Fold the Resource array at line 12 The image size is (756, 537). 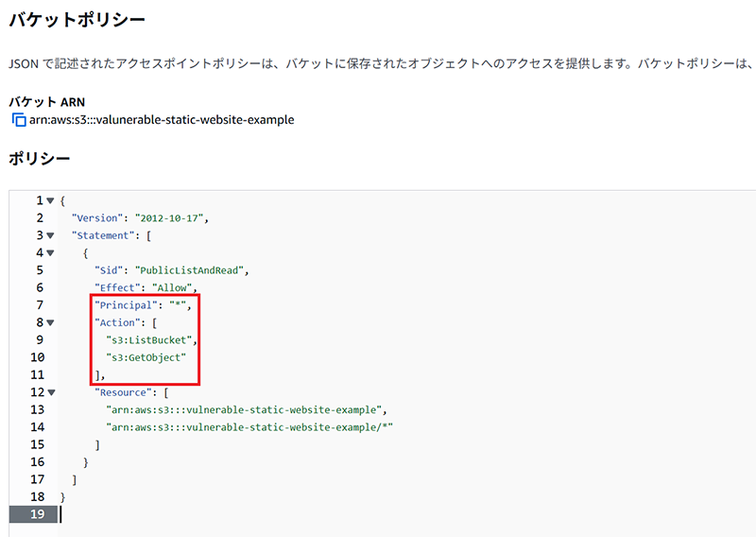(51, 392)
